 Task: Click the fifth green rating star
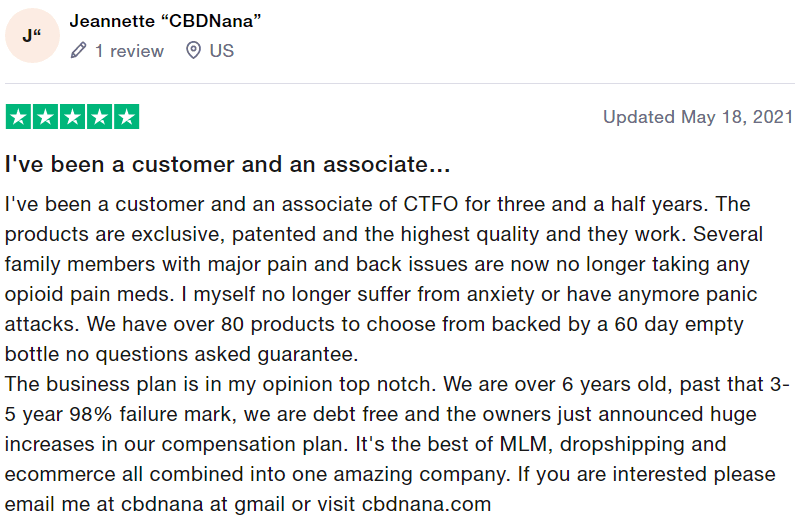[x=126, y=117]
